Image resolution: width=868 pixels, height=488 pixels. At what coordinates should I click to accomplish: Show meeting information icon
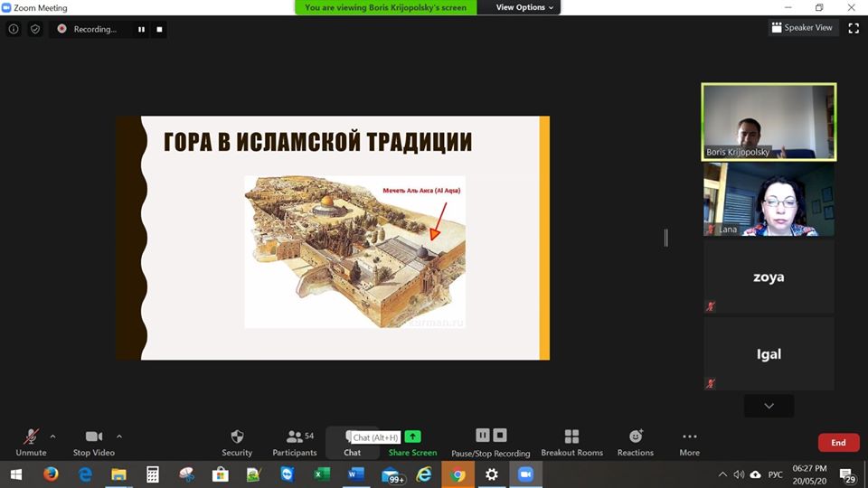coord(14,29)
